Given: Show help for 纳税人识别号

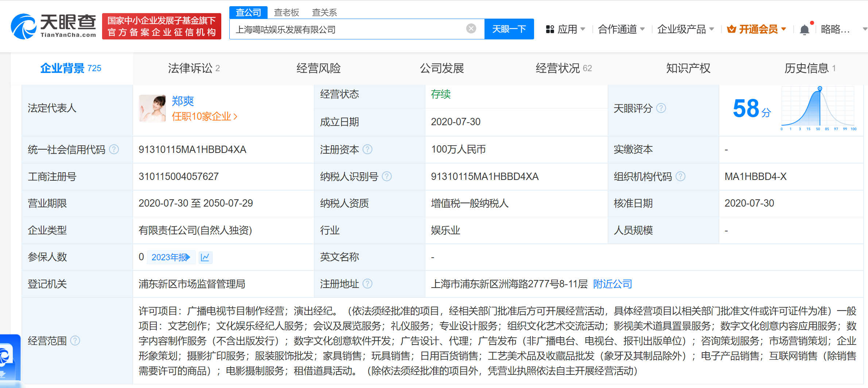Looking at the screenshot, I should pos(387,176).
